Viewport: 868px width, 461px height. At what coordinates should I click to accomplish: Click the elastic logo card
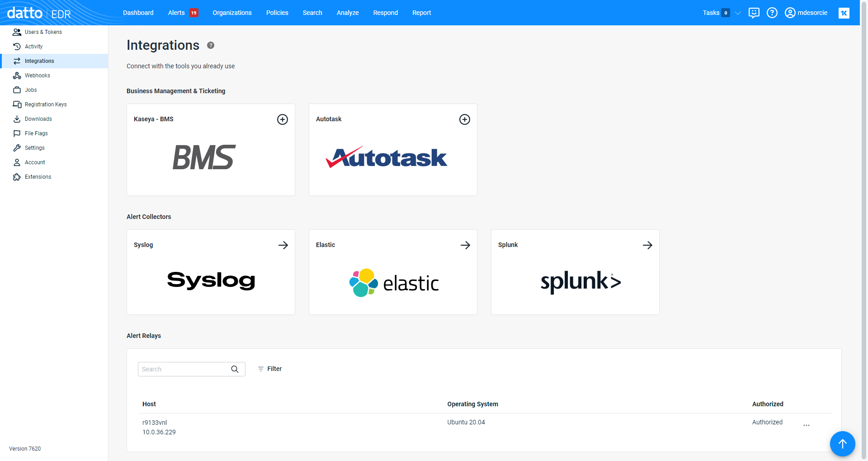[x=394, y=283]
